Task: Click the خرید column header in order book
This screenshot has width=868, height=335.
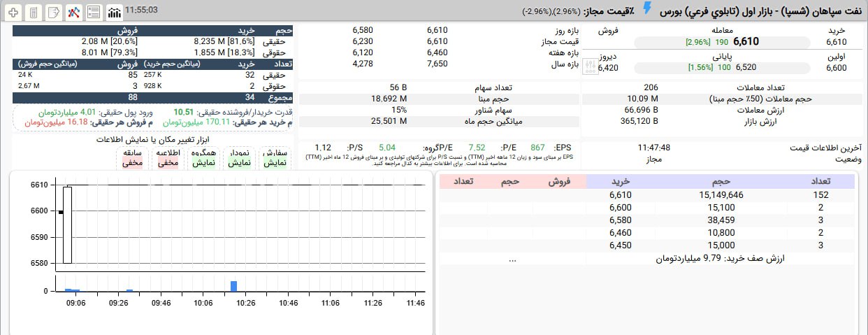Action: pos(621,182)
